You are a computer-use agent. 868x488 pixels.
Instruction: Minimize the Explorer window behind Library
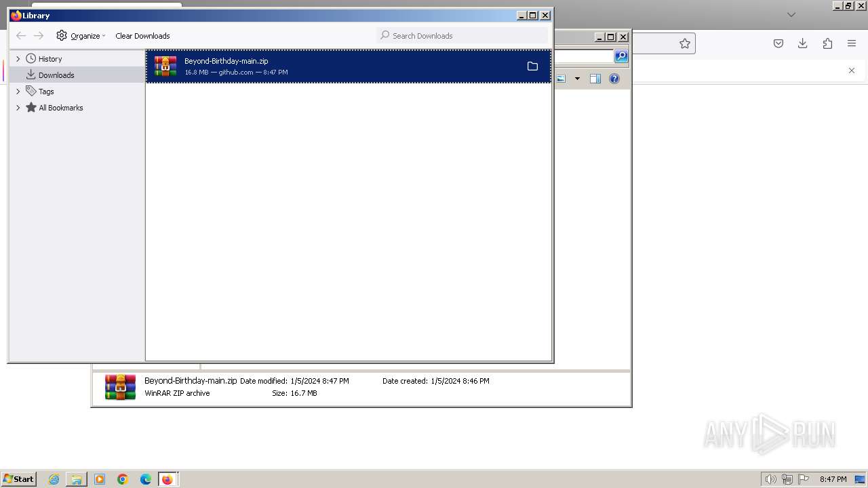tap(599, 37)
